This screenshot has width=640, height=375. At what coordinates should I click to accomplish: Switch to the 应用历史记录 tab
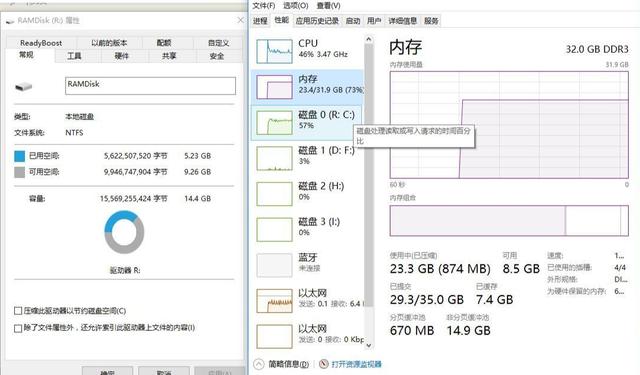317,21
